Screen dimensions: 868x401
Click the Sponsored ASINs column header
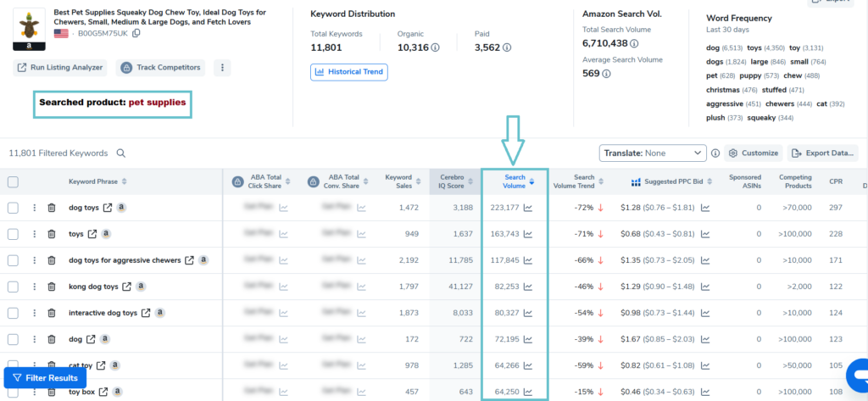[745, 181]
